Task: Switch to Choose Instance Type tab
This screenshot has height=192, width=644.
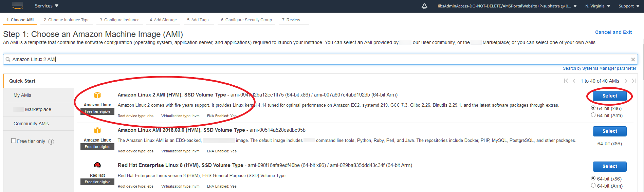Action: pyautogui.click(x=67, y=20)
